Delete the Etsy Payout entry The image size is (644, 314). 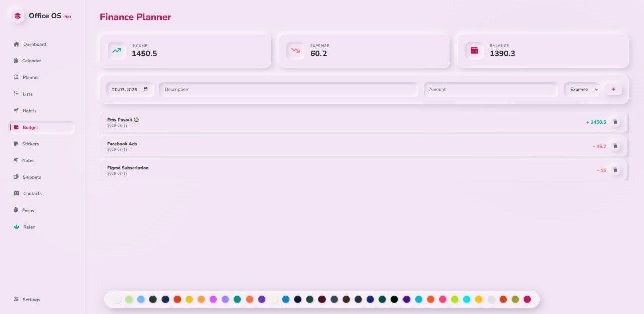coord(615,121)
